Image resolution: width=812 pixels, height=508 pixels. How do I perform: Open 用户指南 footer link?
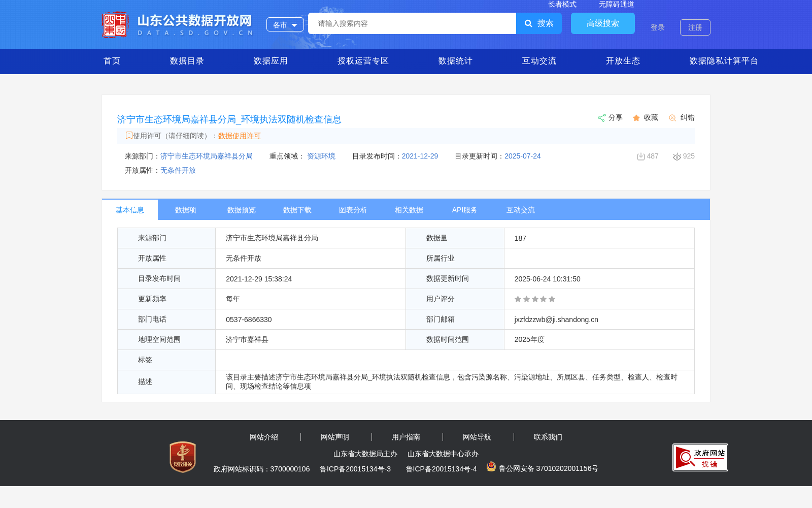[x=406, y=437]
